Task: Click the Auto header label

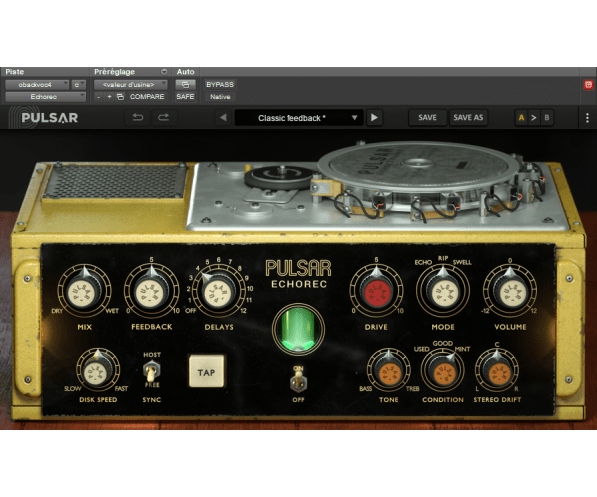Action: (185, 72)
